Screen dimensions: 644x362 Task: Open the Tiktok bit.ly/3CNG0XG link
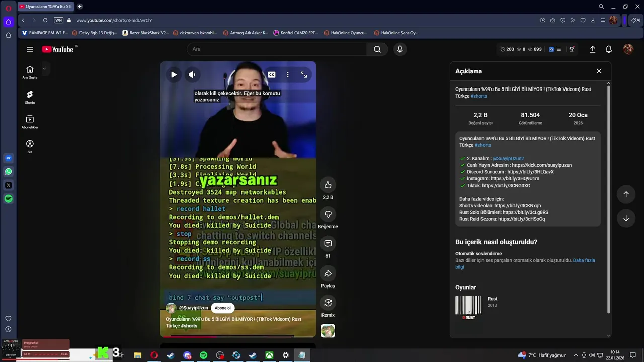pyautogui.click(x=506, y=186)
